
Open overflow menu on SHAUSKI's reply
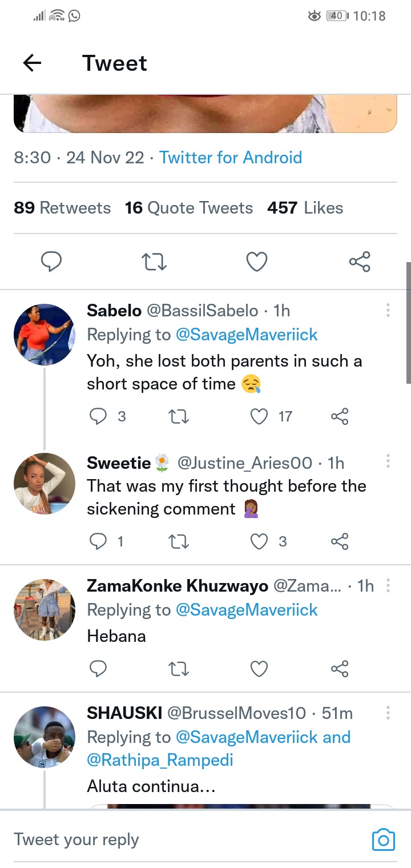[x=388, y=713]
